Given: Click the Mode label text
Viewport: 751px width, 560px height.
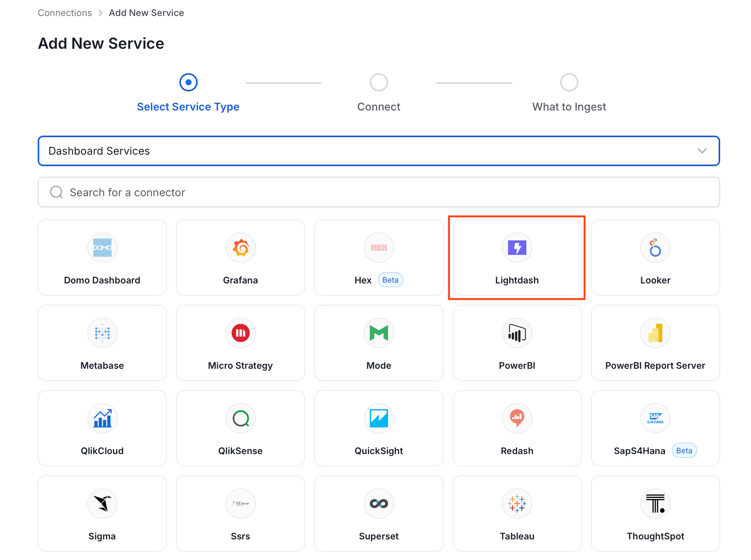Looking at the screenshot, I should 379,366.
